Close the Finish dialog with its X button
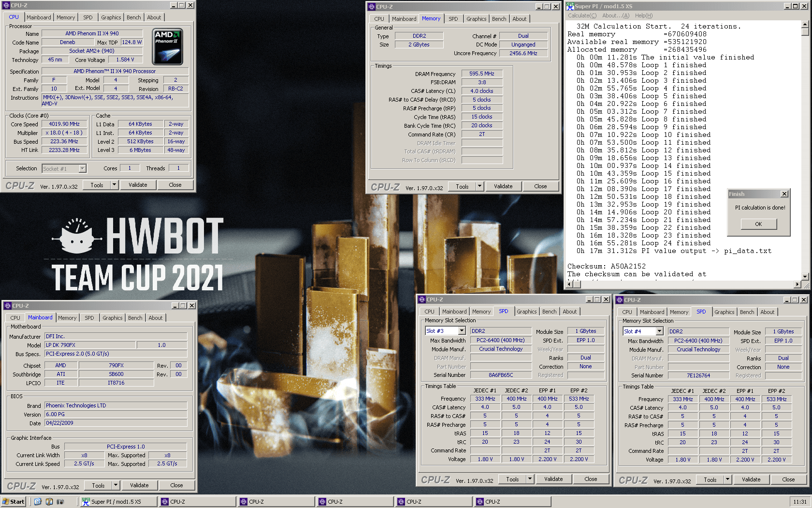 (x=784, y=194)
